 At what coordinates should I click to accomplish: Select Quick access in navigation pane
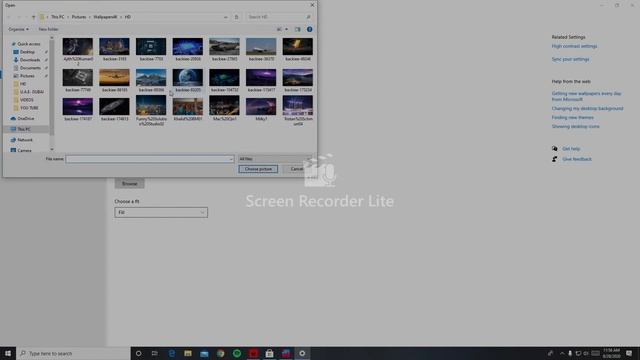(29, 44)
